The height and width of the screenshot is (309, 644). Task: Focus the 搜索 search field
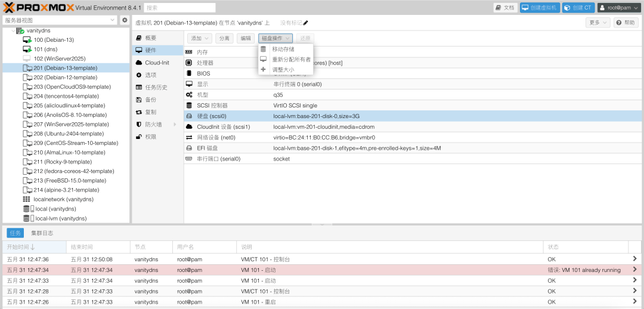pos(179,7)
